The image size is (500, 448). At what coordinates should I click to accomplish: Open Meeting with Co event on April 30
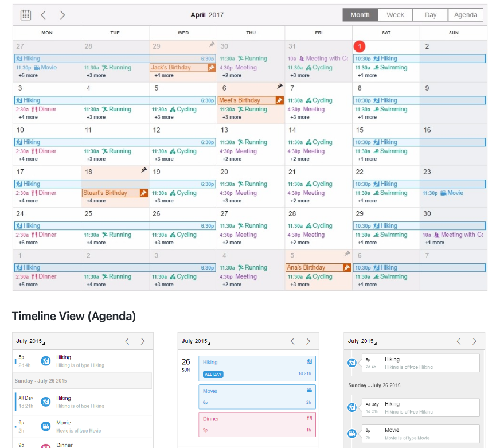[453, 235]
